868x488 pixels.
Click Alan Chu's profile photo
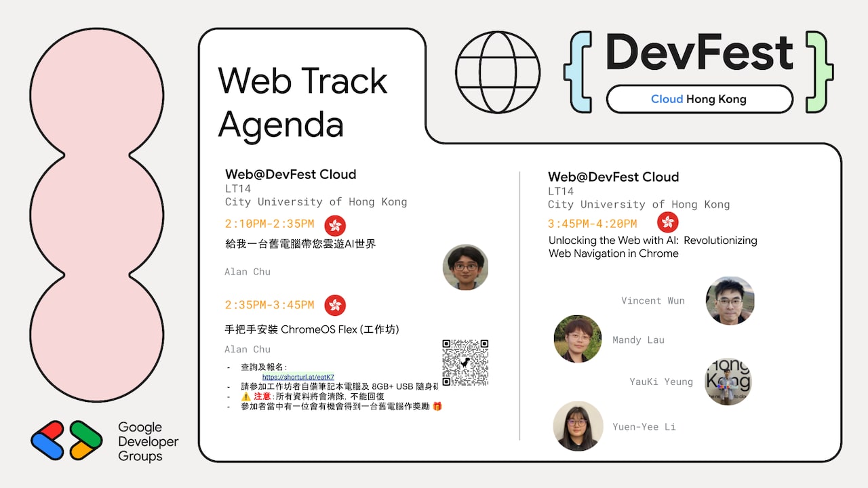click(x=465, y=268)
